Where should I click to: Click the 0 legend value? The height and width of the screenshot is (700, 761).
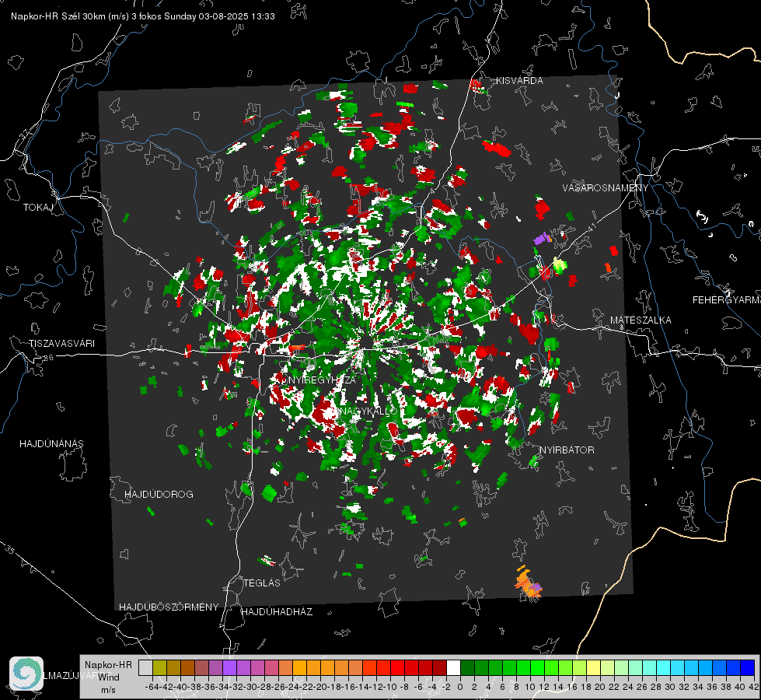point(460,687)
